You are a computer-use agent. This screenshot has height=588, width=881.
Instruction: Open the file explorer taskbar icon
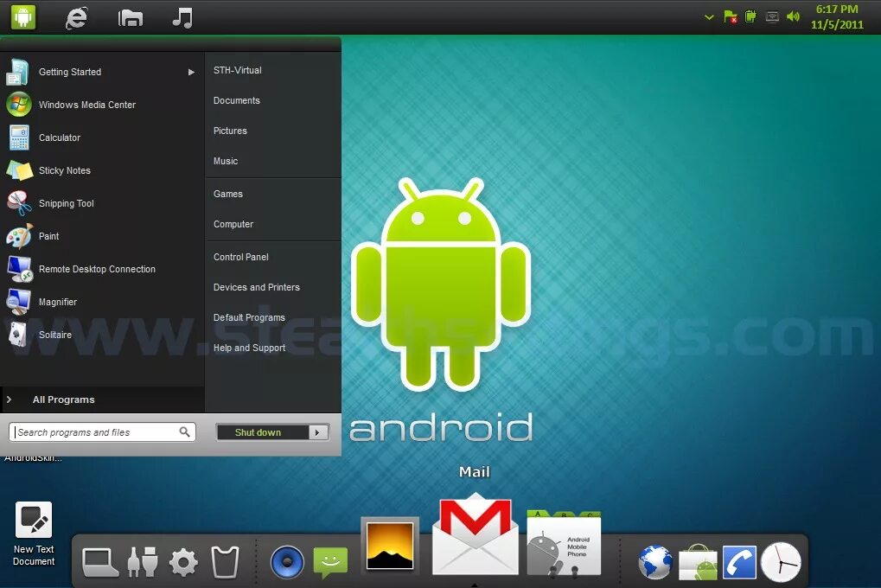(131, 18)
